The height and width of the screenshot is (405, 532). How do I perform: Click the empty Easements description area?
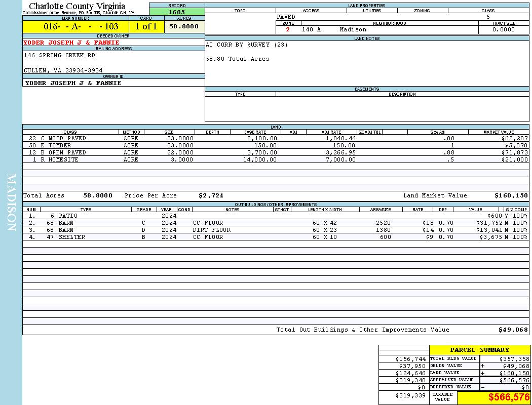402,108
